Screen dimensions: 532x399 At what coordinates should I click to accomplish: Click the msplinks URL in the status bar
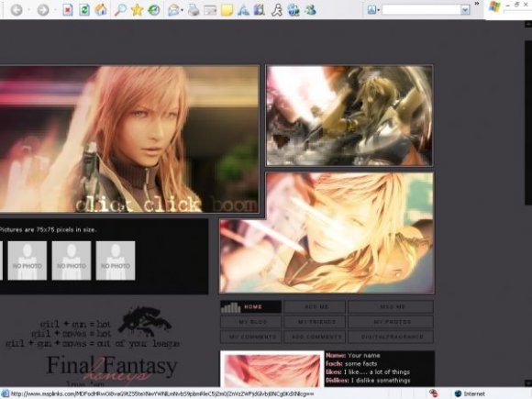(x=162, y=393)
